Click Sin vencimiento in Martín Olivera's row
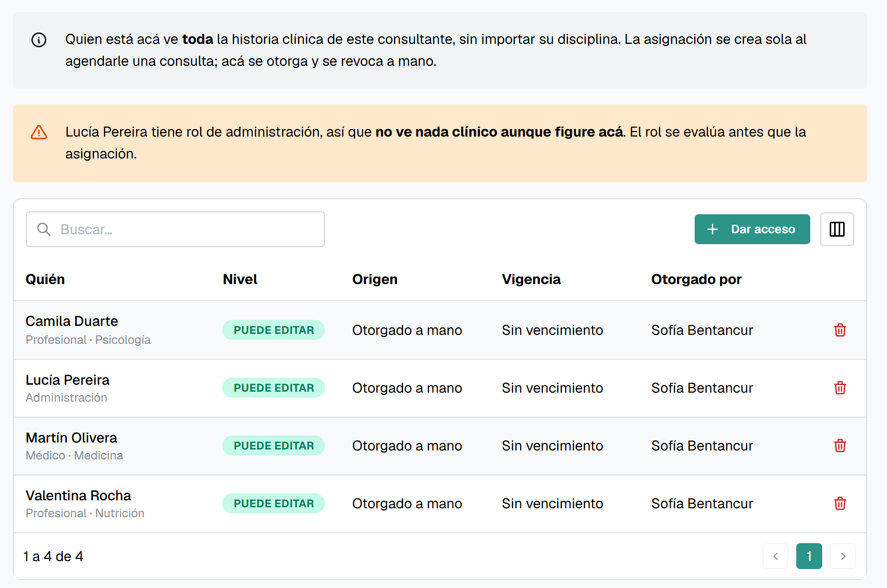 (552, 445)
